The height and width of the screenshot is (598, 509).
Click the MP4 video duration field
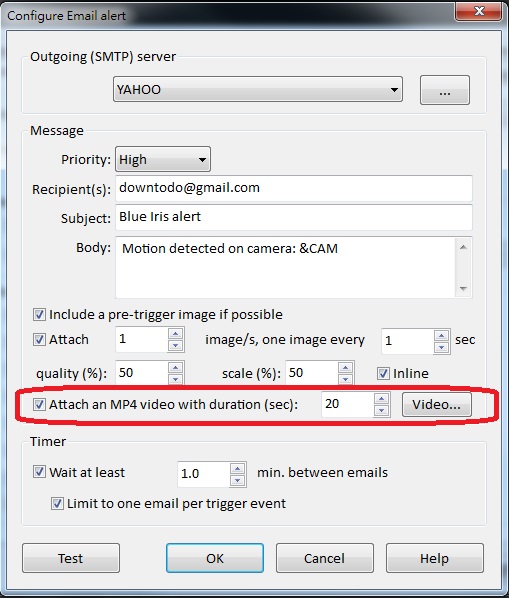point(348,404)
